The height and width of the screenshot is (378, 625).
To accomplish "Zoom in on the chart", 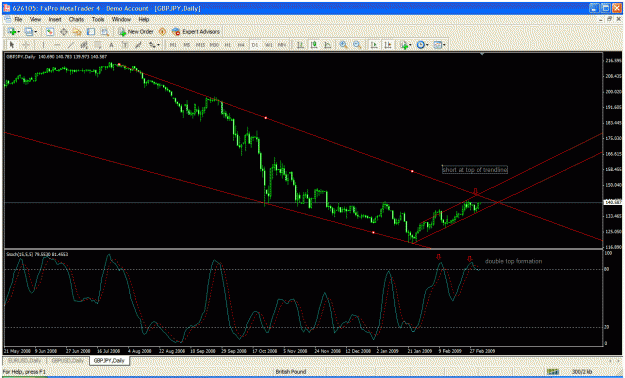I will (343, 45).
